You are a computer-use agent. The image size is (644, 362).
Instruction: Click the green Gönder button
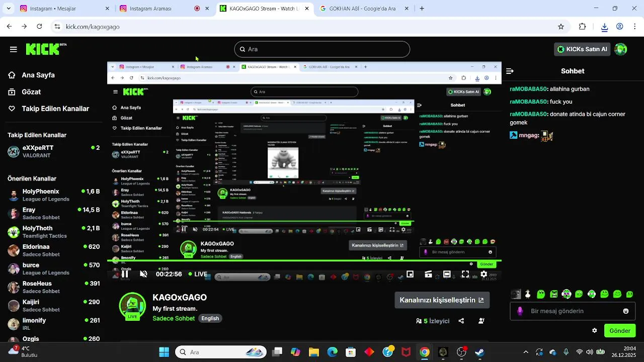click(620, 331)
